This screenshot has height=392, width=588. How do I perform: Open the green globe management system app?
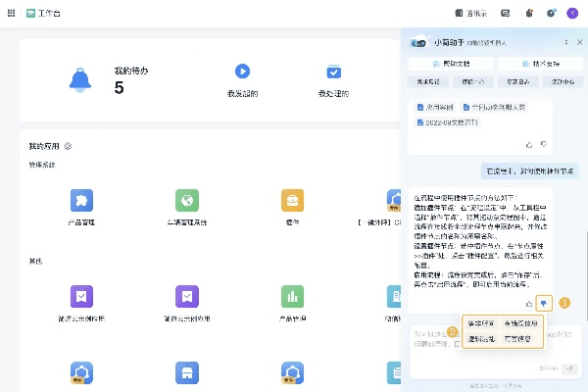187,200
